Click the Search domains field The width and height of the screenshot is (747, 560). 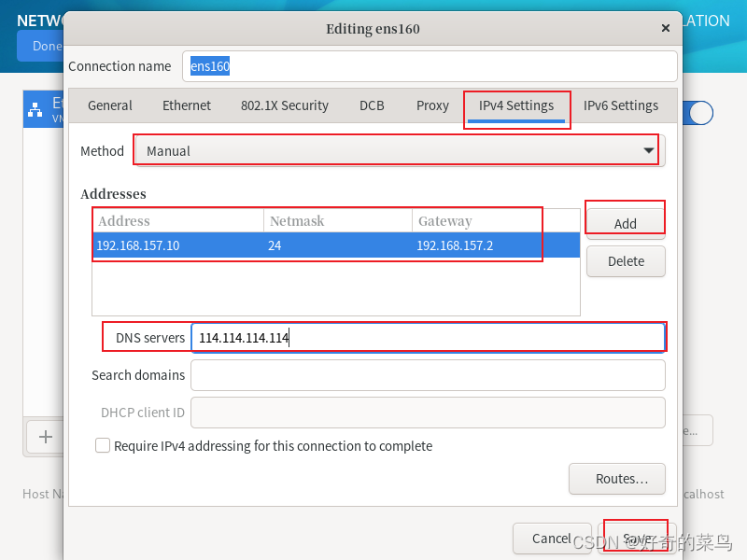pyautogui.click(x=428, y=375)
